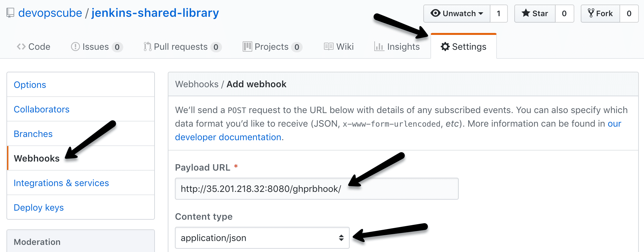Image resolution: width=644 pixels, height=252 pixels.
Task: Open the Unwatch dropdown button
Action: (457, 14)
